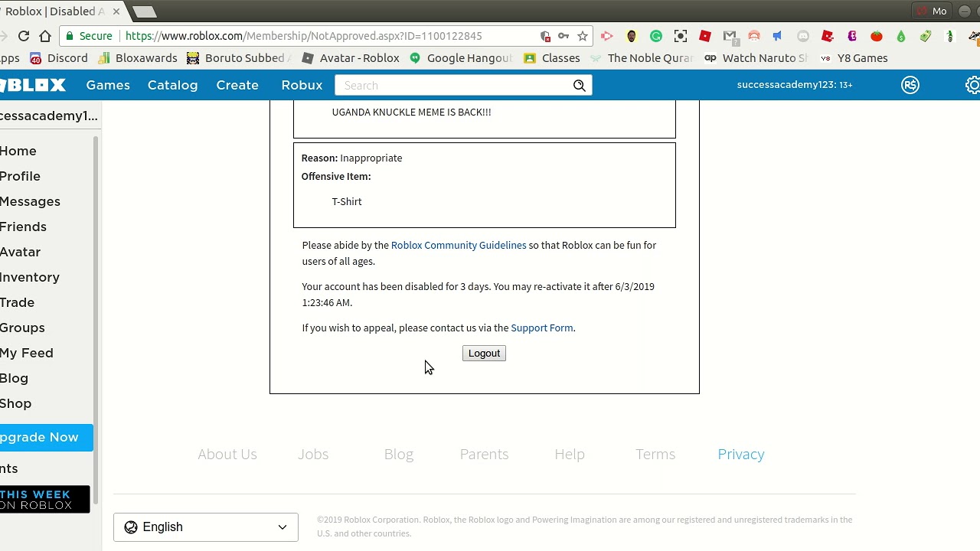Open the Boruto Subbed bookmark
Image resolution: width=980 pixels, height=551 pixels.
240,58
